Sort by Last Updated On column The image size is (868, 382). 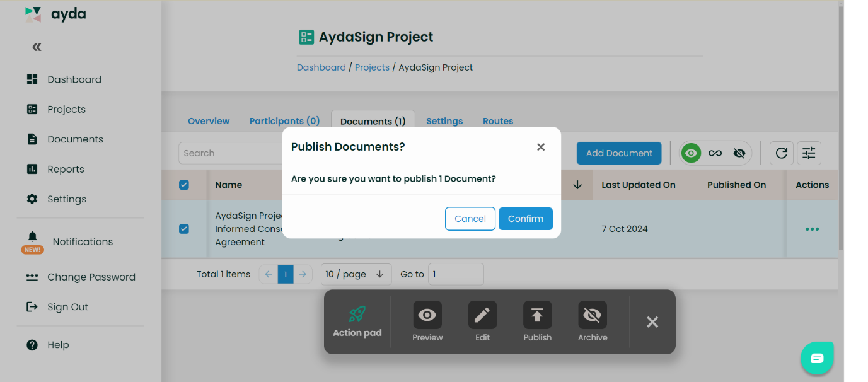pyautogui.click(x=639, y=185)
